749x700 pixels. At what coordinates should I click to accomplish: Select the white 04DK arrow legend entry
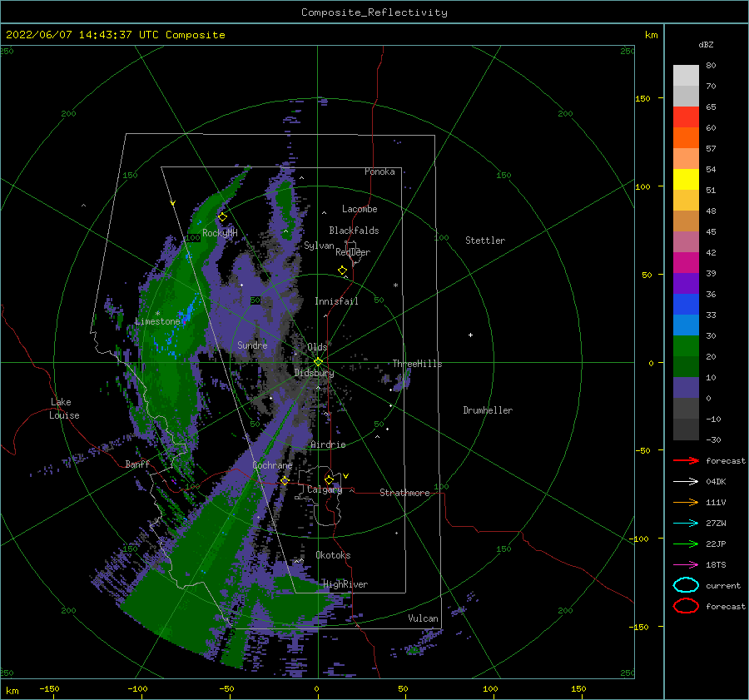686,481
